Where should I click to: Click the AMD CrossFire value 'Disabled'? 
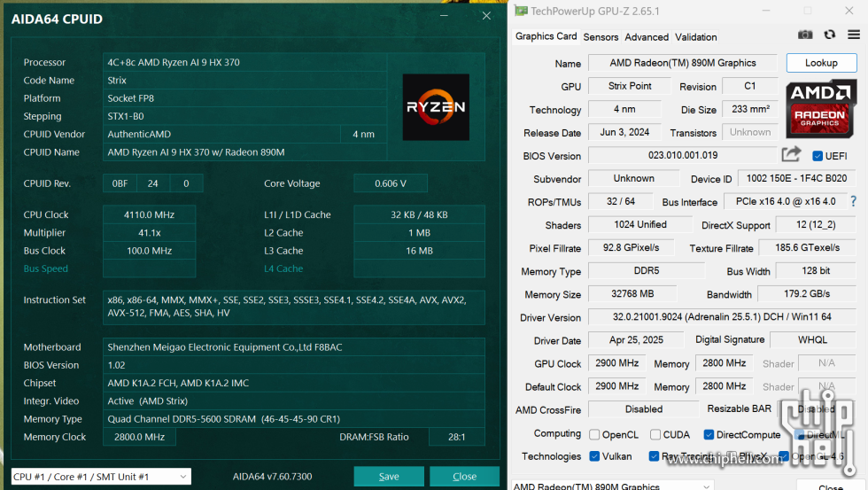(x=643, y=408)
